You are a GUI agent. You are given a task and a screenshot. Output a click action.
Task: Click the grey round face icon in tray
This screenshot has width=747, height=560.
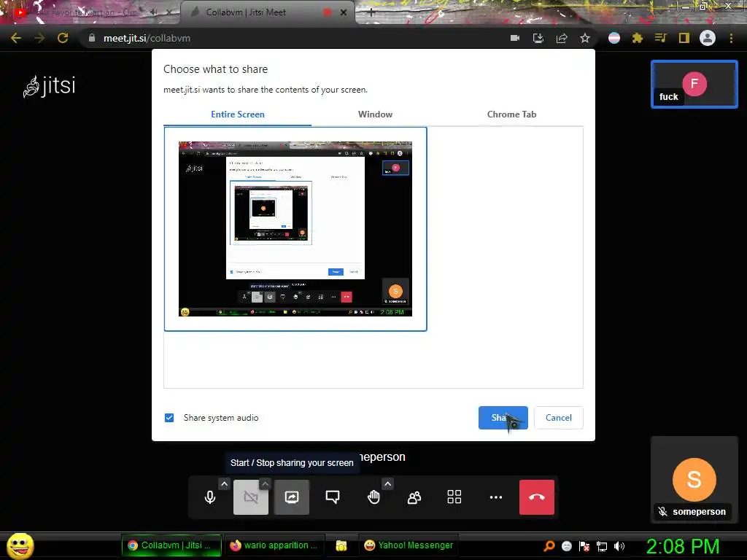tap(566, 546)
